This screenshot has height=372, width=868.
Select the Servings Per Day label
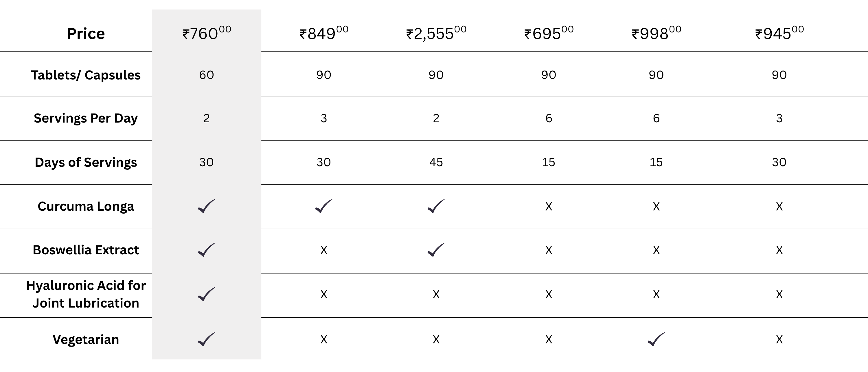(86, 118)
